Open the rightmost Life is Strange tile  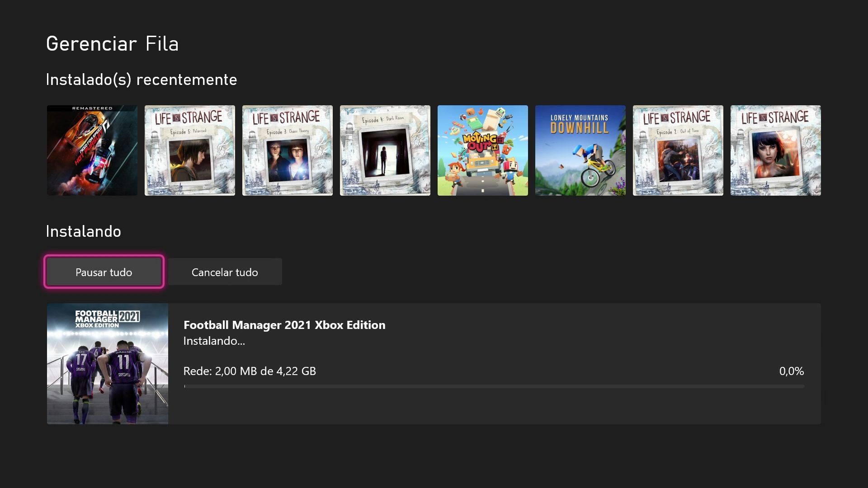pyautogui.click(x=775, y=150)
